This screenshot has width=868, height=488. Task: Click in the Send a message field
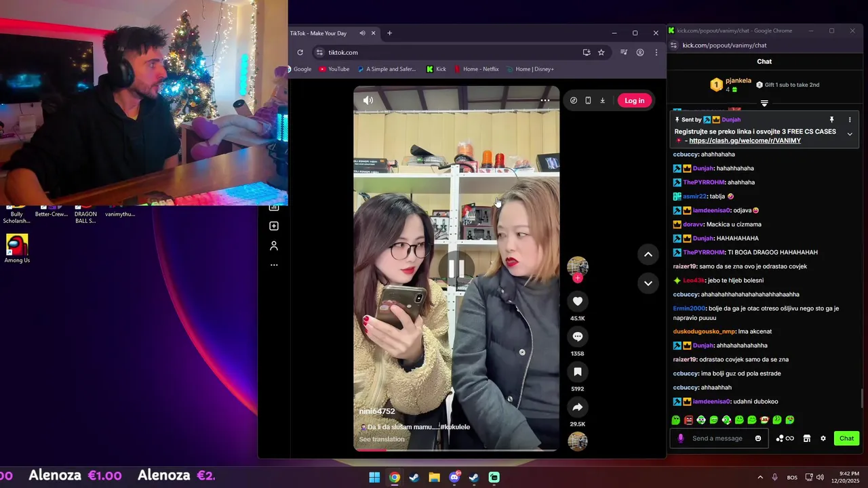click(719, 439)
